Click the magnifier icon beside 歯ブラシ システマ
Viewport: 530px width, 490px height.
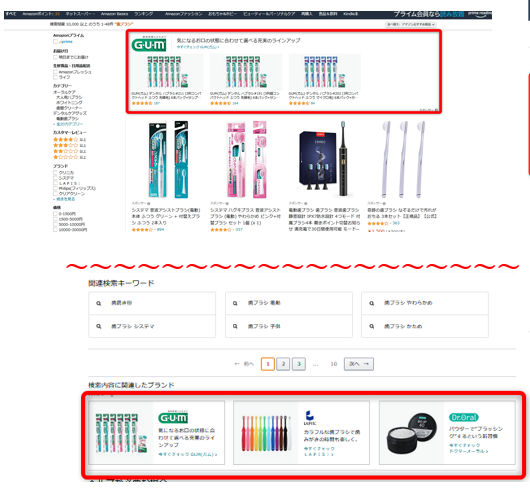click(99, 326)
